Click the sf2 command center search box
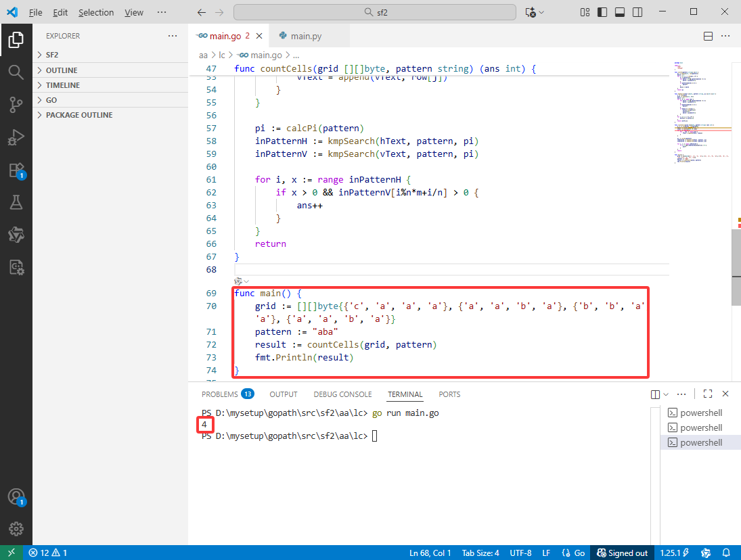The height and width of the screenshot is (560, 741). point(375,12)
